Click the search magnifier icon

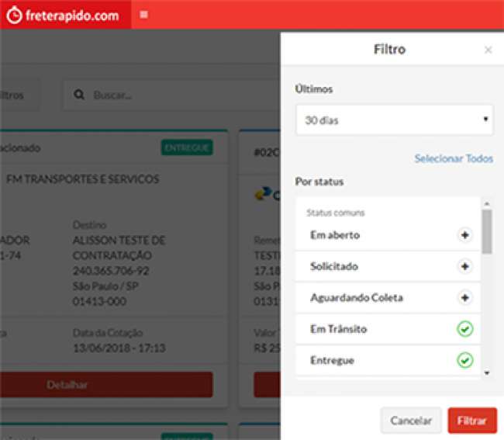79,95
